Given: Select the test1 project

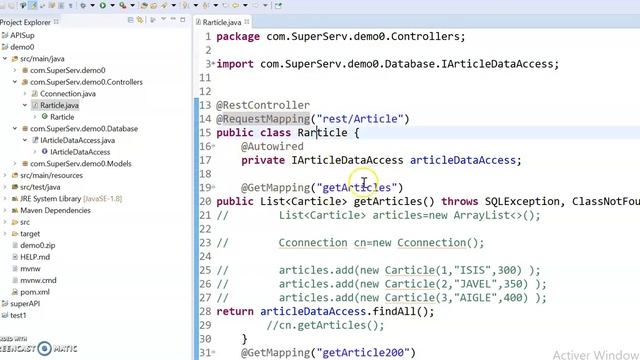Looking at the screenshot, I should 18,316.
